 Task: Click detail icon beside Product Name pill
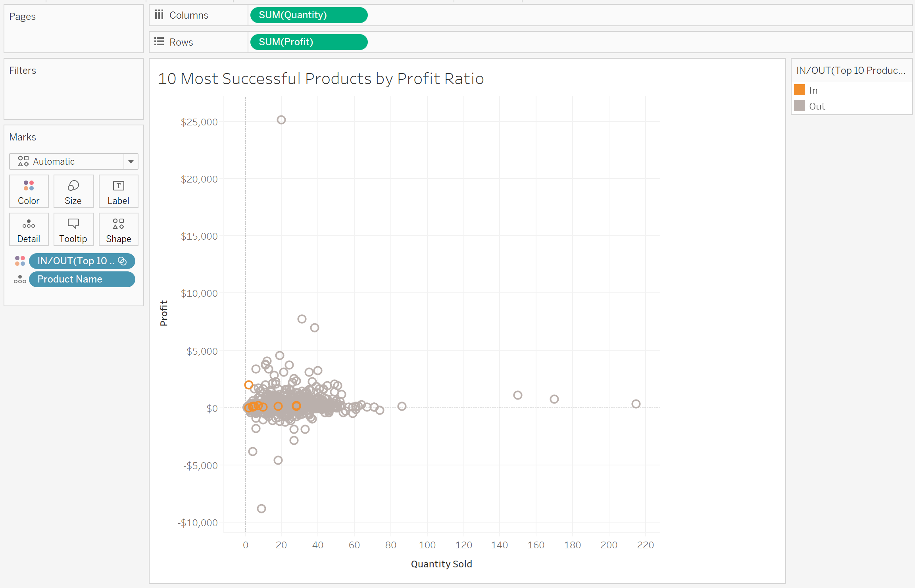click(20, 279)
